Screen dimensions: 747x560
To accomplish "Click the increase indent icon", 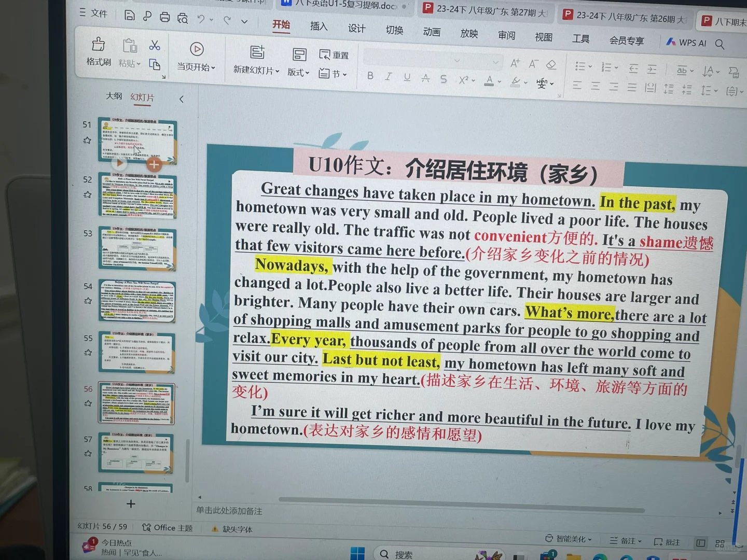I will [x=652, y=69].
